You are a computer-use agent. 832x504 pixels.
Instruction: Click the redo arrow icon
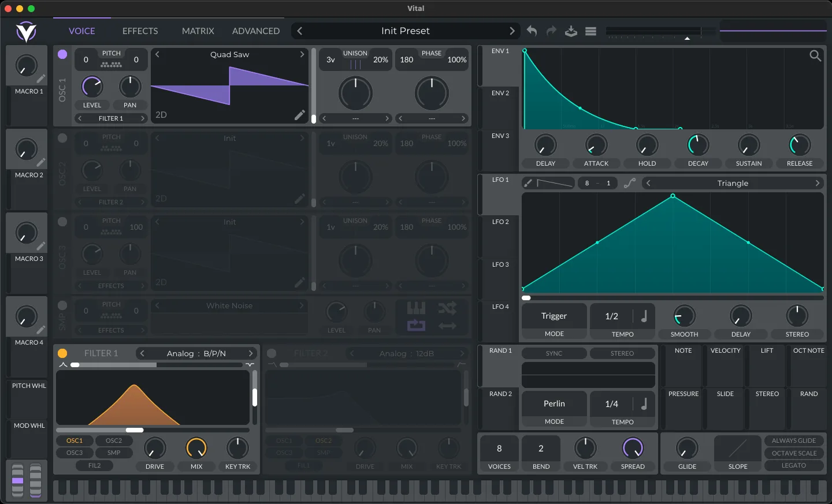551,31
